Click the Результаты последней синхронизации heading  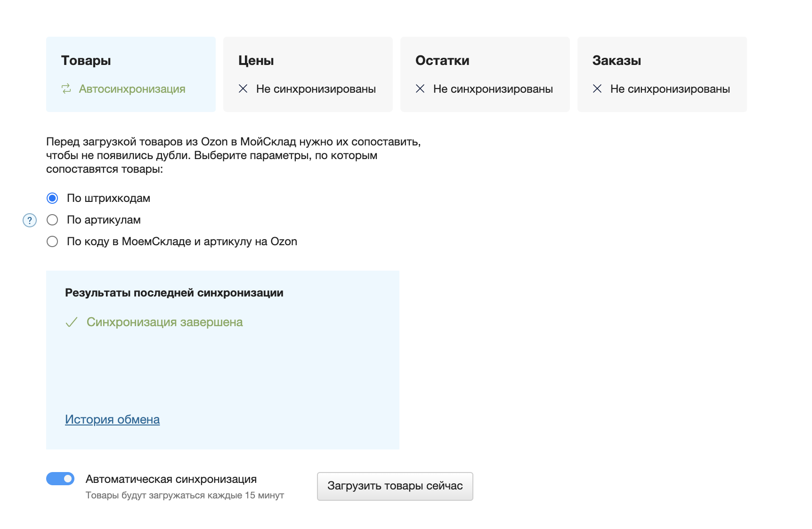pos(174,293)
